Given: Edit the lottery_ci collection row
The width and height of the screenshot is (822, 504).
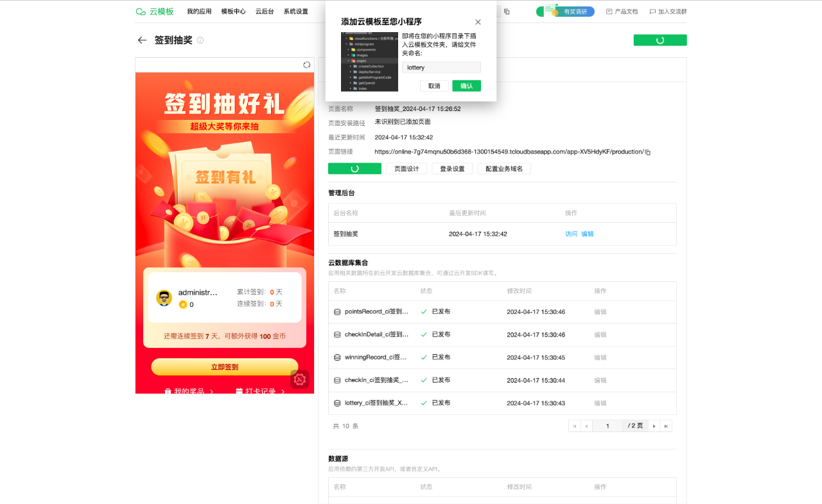Looking at the screenshot, I should (x=600, y=403).
